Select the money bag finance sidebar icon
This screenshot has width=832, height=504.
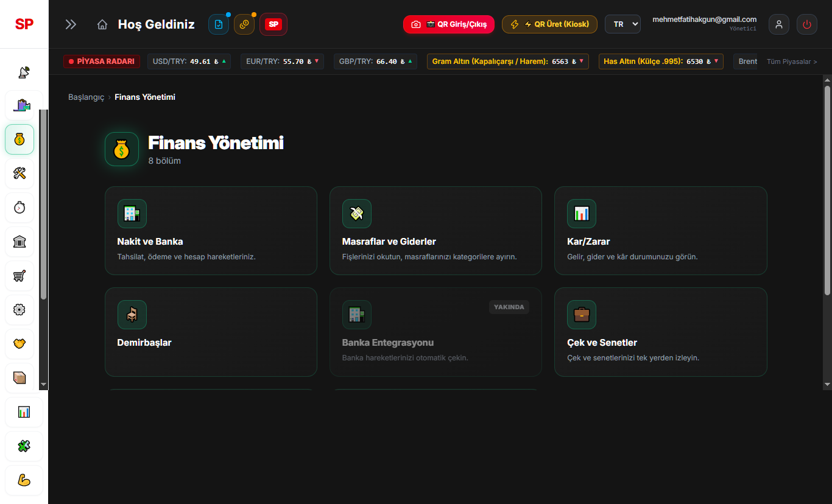point(19,139)
